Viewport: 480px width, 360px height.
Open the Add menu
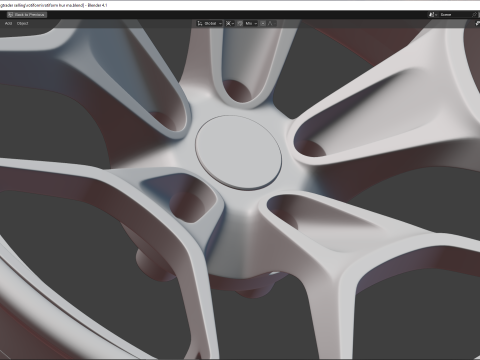pyautogui.click(x=9, y=23)
